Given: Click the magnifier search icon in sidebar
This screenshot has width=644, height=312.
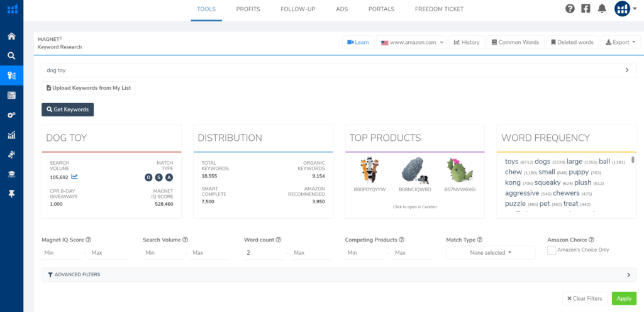Looking at the screenshot, I should tap(11, 55).
